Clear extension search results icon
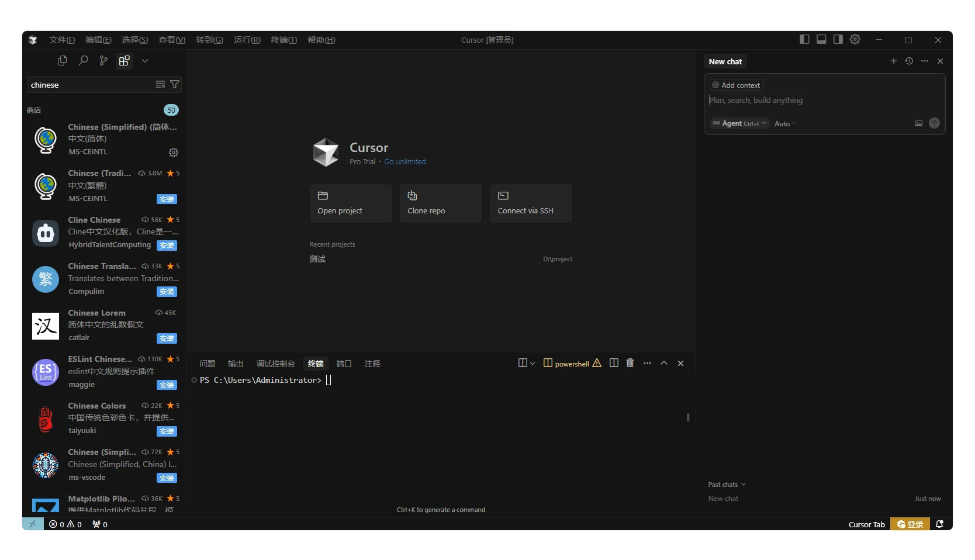The height and width of the screenshot is (560, 975). tap(160, 85)
